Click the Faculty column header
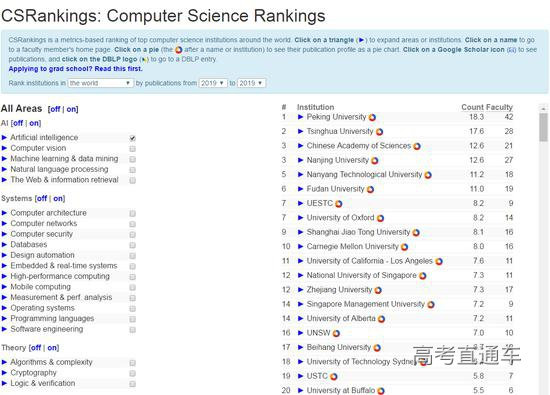Viewport: 550px width, 395px height. (499, 107)
